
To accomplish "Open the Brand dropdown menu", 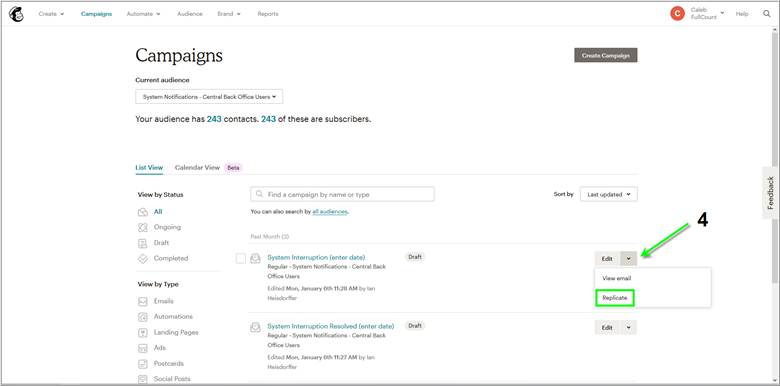I will click(229, 14).
